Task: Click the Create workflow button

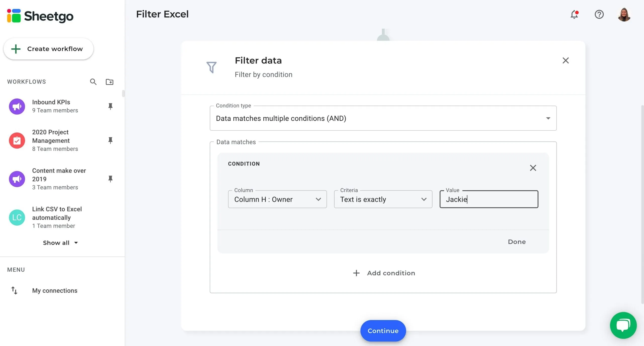Action: click(x=49, y=49)
